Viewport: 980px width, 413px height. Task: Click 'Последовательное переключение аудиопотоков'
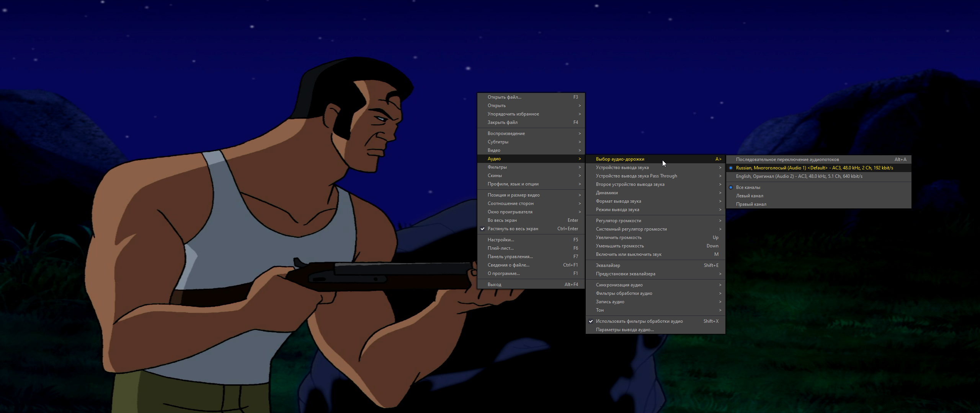coord(818,159)
